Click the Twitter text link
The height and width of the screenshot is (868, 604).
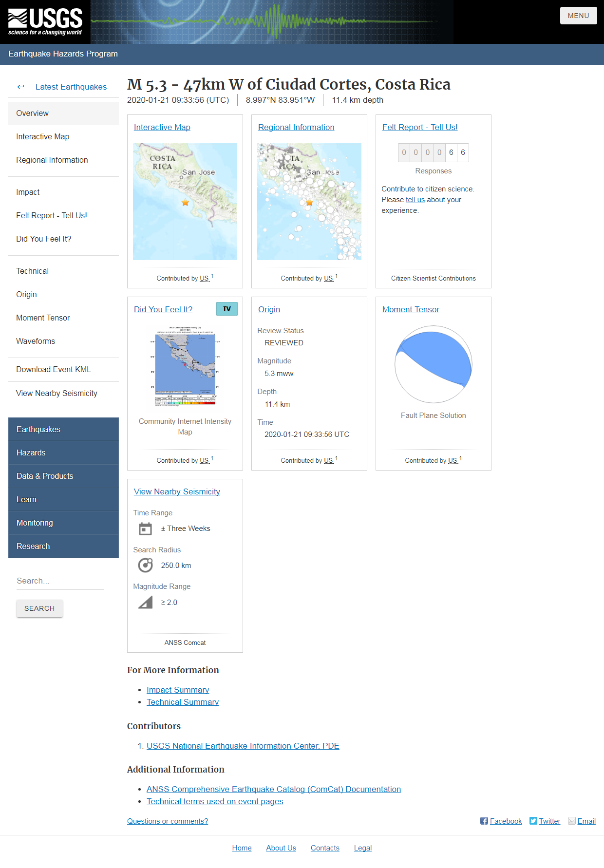coord(549,821)
